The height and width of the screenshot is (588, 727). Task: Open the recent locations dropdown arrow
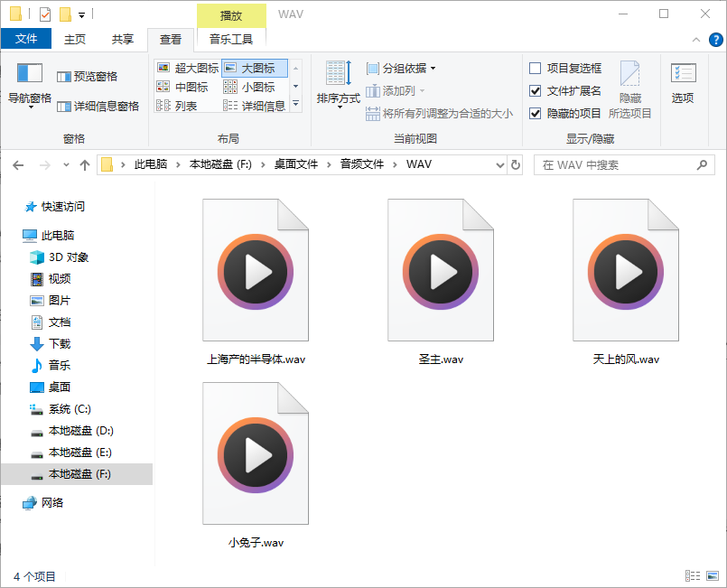66,165
